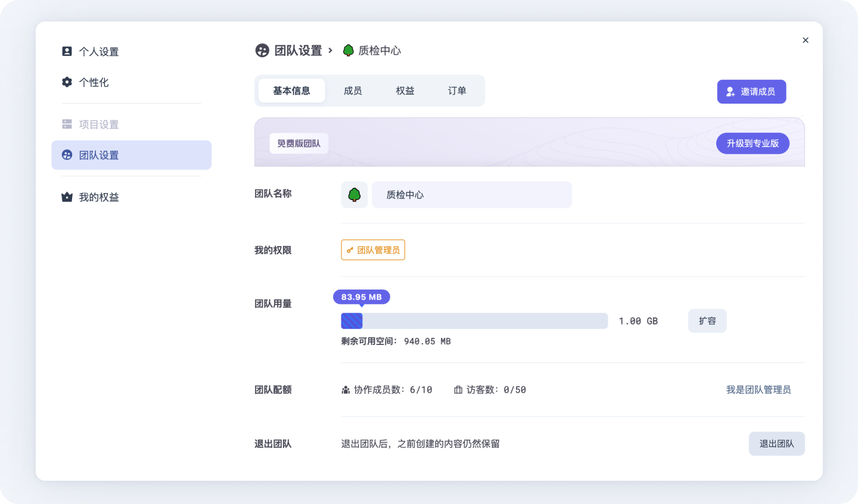Click the 个性化 gear icon
Viewport: 858px width, 504px height.
point(67,82)
